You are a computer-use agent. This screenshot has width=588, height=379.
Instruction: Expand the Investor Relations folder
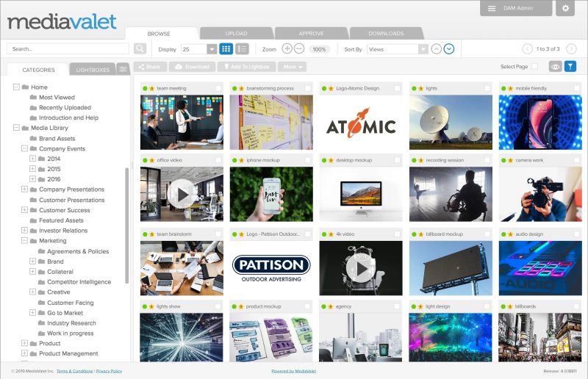pos(24,230)
